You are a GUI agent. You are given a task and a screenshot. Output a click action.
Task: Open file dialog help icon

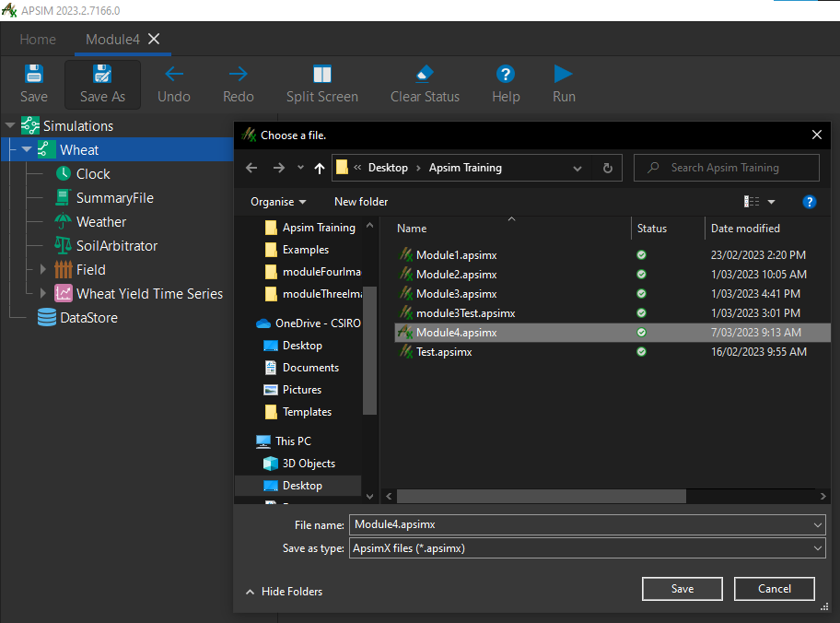[810, 202]
